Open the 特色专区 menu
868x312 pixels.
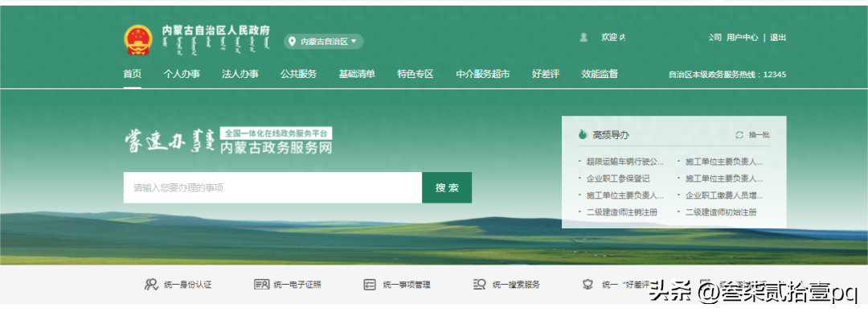(416, 74)
